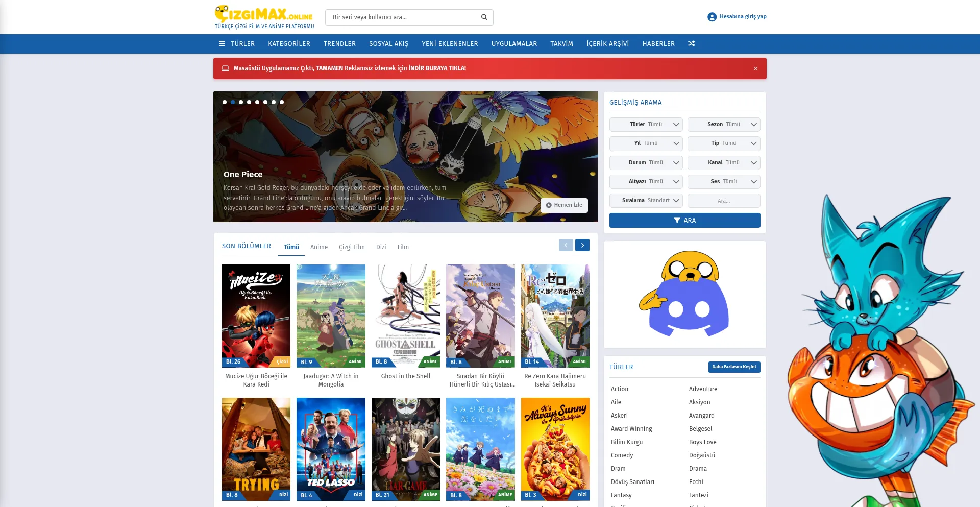Click the ÇizgiMax.online site logo
Viewport: 980px width, 507px height.
[x=264, y=17]
